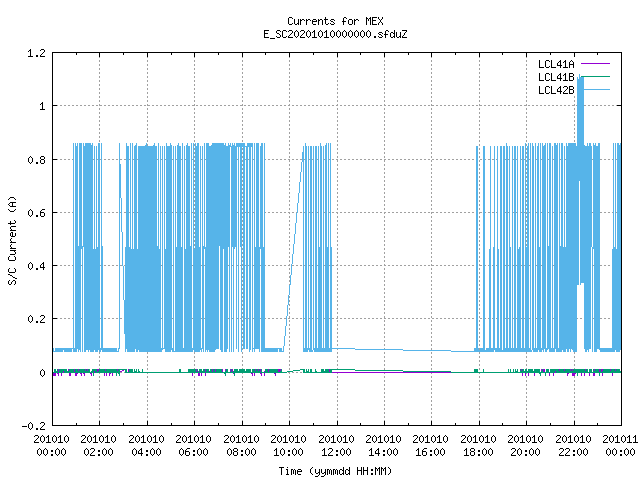
Task: Click the 0.6 y-axis tick label
Action: [36, 213]
